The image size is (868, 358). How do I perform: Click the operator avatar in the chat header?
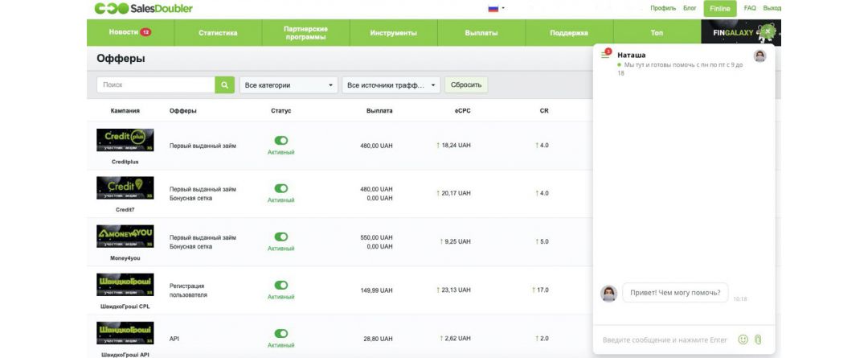pos(759,56)
